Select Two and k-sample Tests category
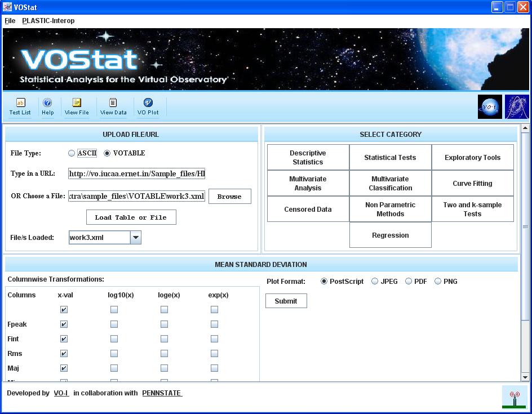Image resolution: width=532 pixels, height=414 pixels. 473,209
